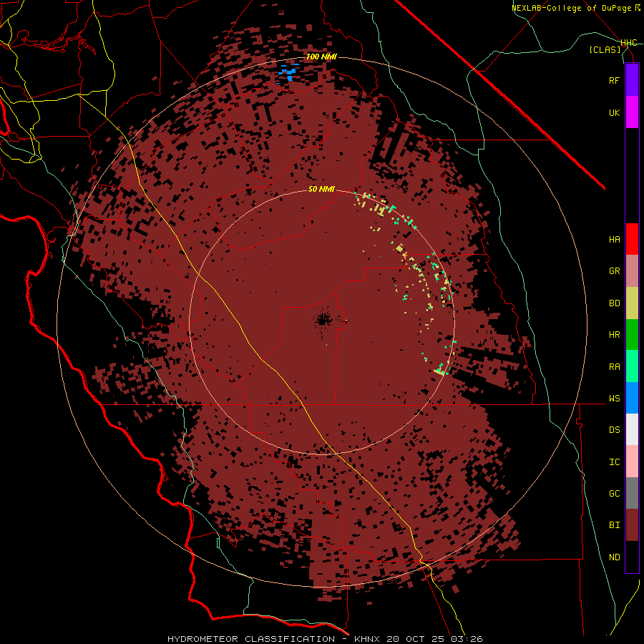Image resolution: width=644 pixels, height=644 pixels.
Task: Click the [CLAS] legend heading
Action: tap(605, 49)
